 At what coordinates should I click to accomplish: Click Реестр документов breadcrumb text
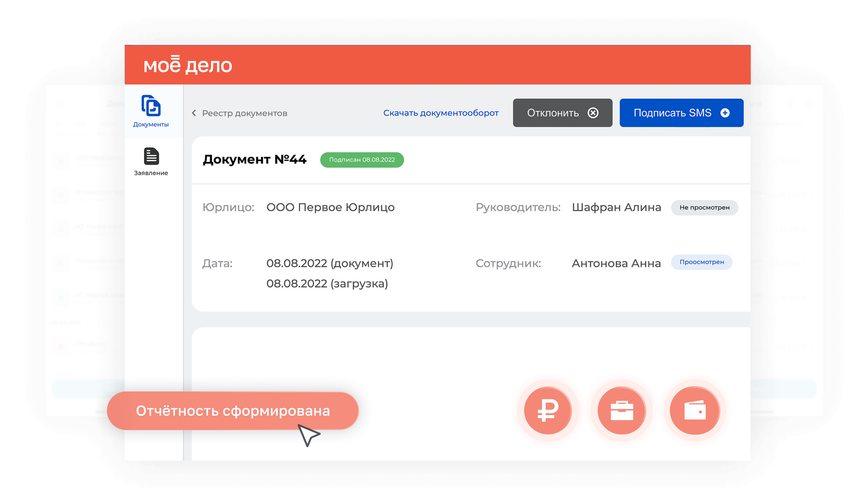(x=244, y=113)
